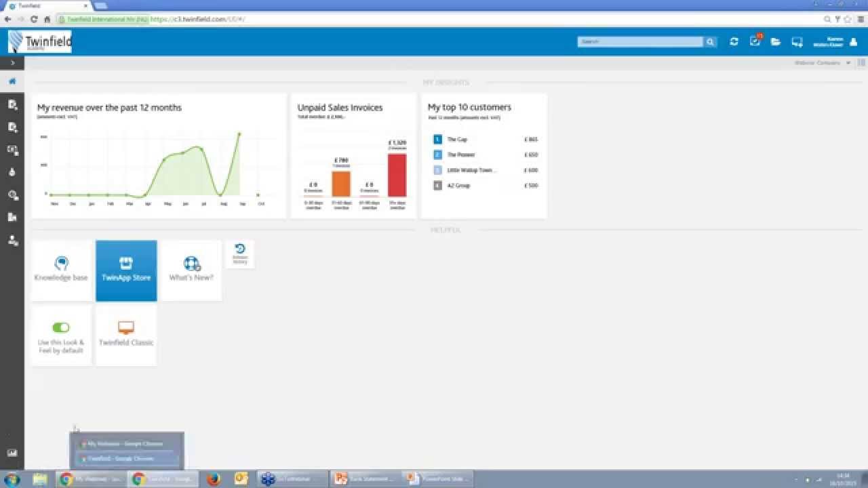868x488 pixels.
Task: Open the What's New? tile
Action: [x=191, y=270]
